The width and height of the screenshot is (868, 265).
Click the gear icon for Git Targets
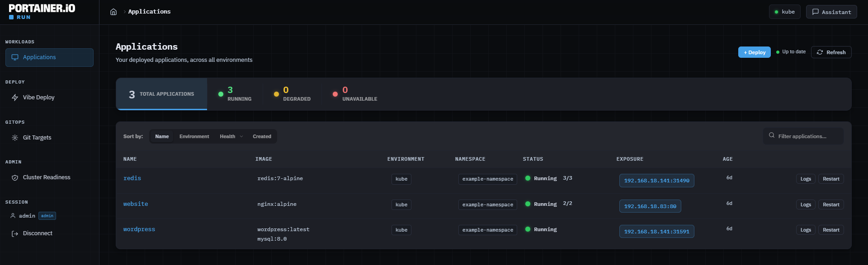pos(15,138)
